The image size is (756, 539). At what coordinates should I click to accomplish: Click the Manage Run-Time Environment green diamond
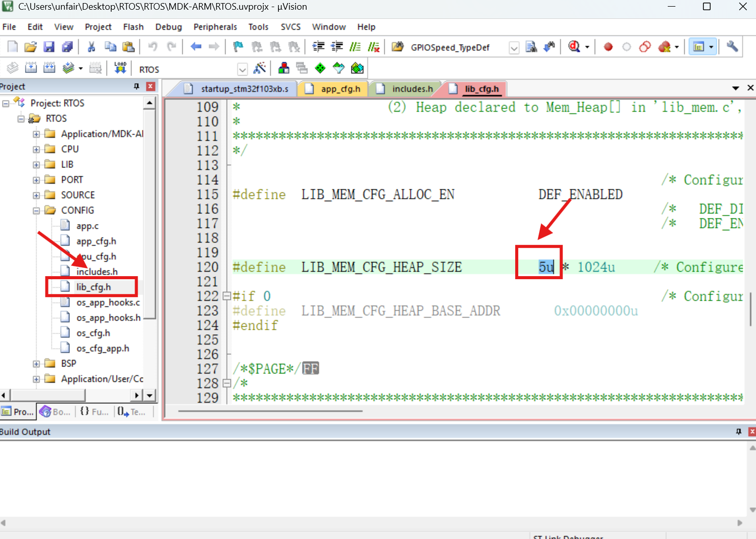pyautogui.click(x=320, y=68)
